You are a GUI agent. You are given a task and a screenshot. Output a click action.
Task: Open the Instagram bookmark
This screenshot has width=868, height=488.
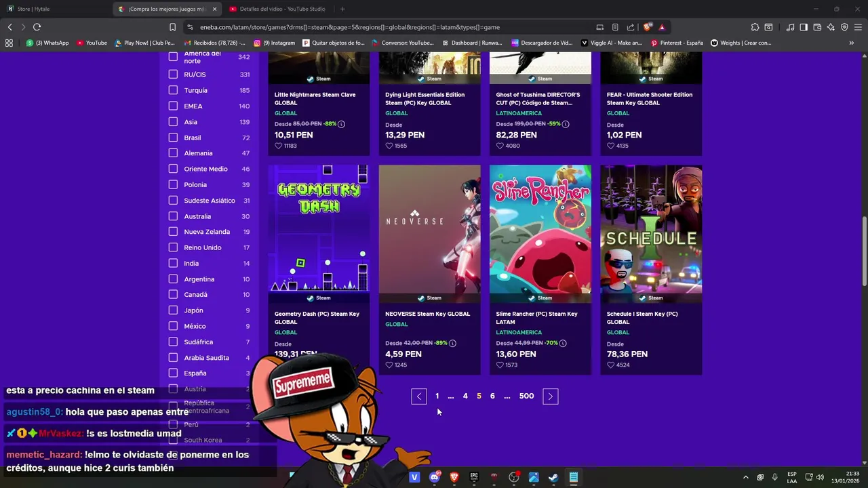point(275,43)
